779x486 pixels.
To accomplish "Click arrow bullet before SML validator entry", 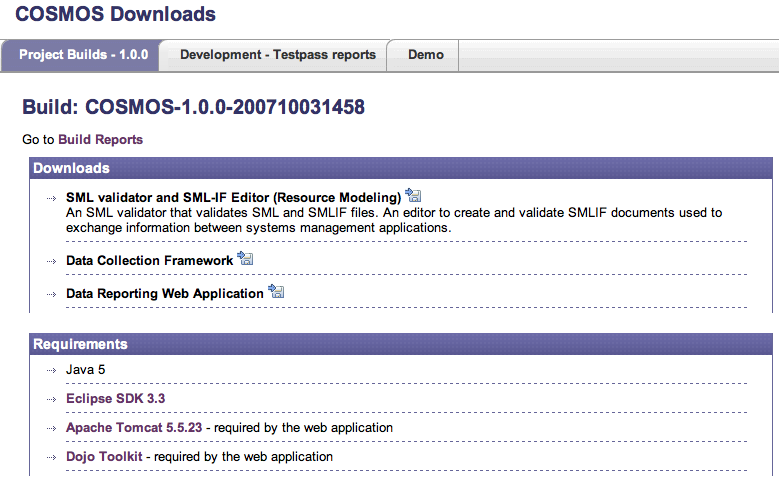I will coord(52,198).
